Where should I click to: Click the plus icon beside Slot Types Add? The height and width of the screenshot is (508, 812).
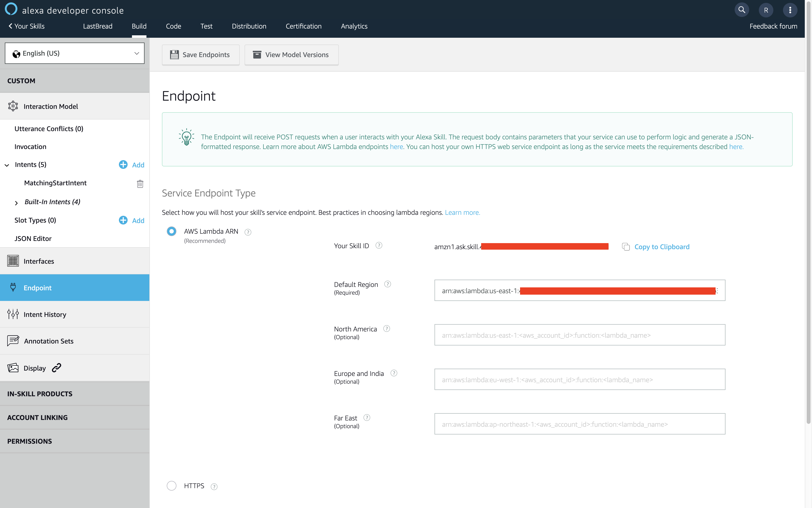(x=123, y=220)
